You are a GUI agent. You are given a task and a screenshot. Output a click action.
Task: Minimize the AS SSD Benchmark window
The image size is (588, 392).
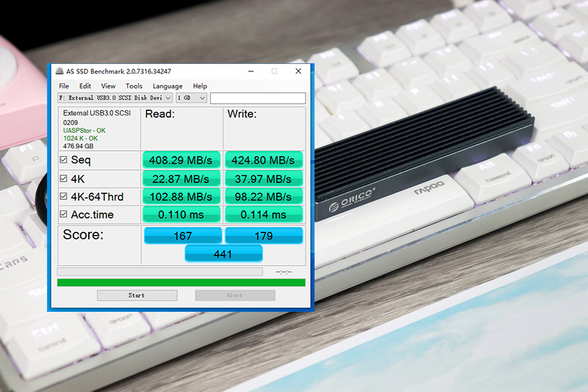tap(251, 71)
